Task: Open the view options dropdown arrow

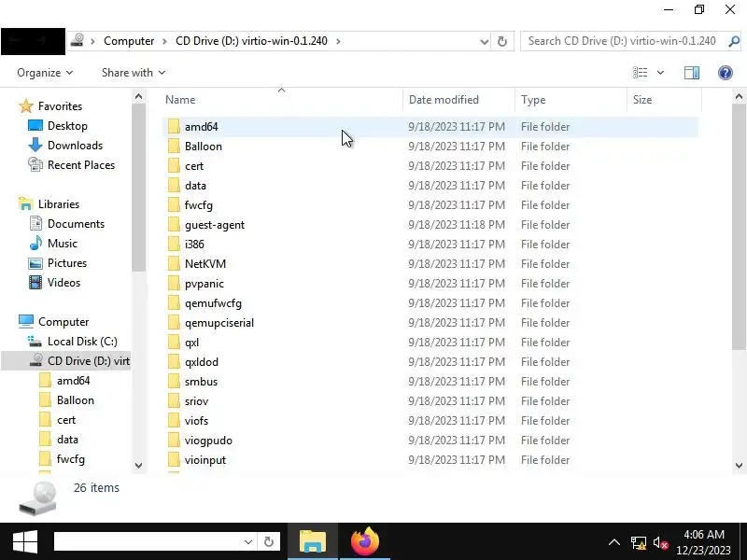Action: 660,73
